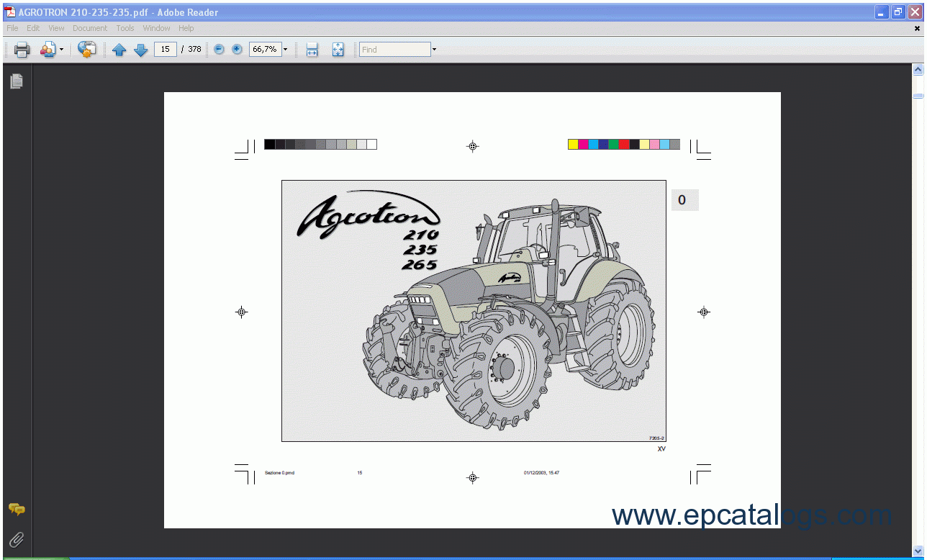Click the vertical scrollbar thumb
927x560 pixels.
[x=918, y=95]
